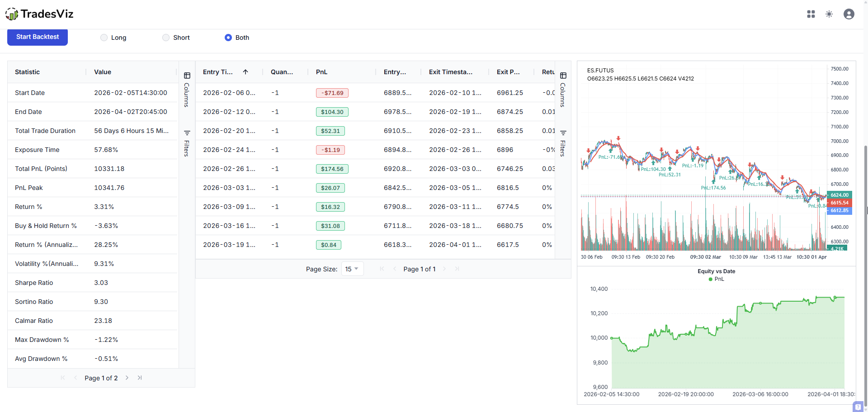Toggle the light/dark theme sun icon
Viewport: 868px width, 412px height.
point(829,14)
